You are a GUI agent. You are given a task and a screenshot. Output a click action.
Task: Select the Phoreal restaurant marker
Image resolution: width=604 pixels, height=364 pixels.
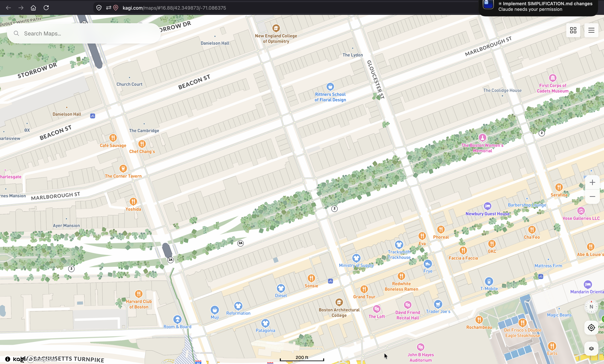pos(441,230)
